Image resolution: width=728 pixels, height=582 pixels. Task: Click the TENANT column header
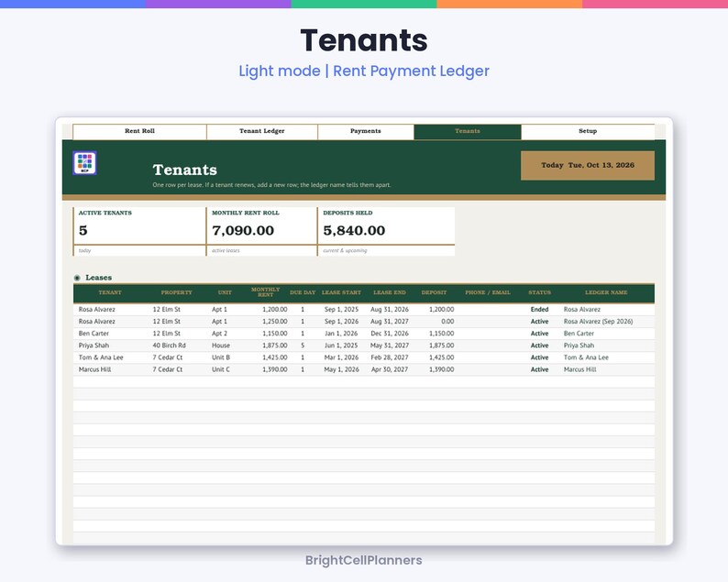click(110, 292)
